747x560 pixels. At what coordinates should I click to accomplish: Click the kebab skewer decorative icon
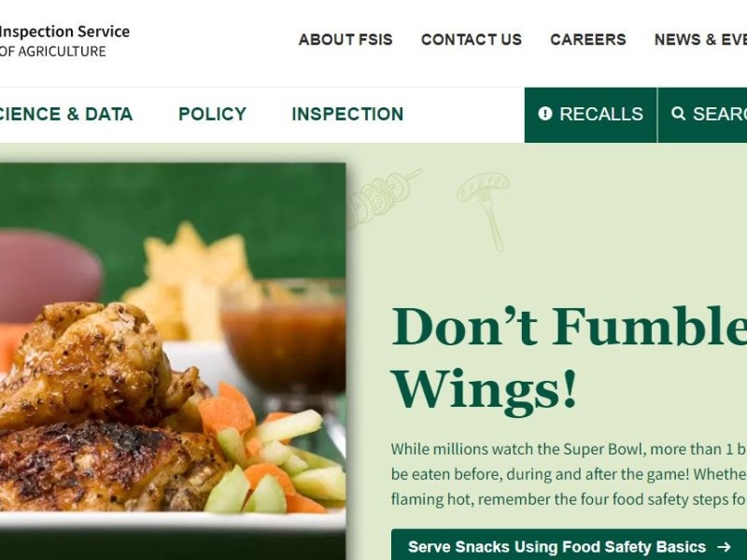click(384, 198)
